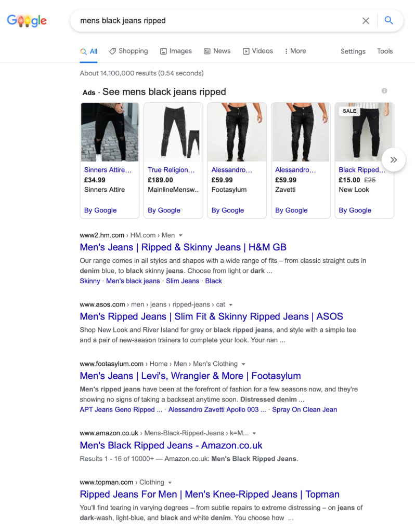Select the All tab
Screen dimensions: 415x532
point(88,51)
